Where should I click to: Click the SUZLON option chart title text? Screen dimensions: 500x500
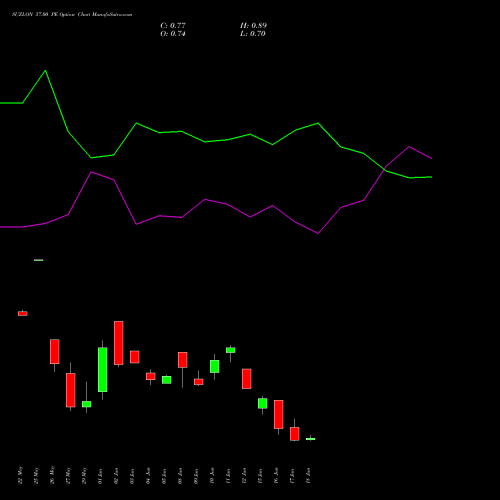click(72, 15)
